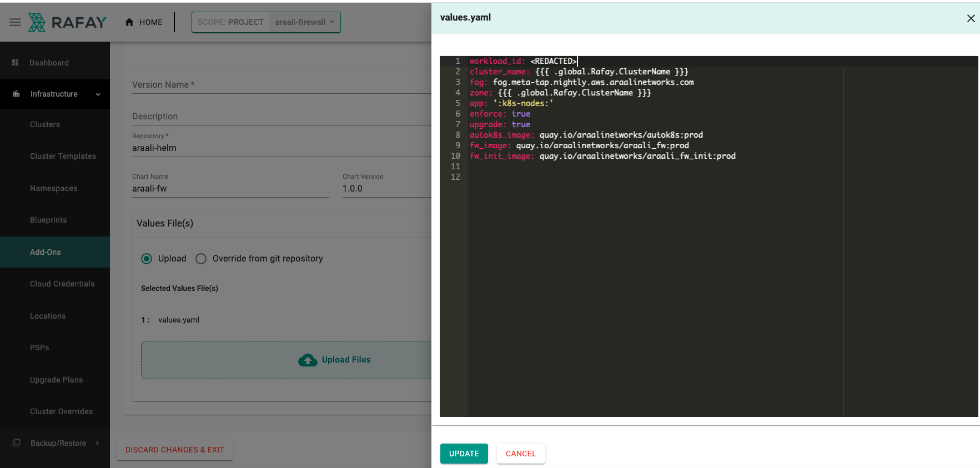980x468 pixels.
Task: Click the SCOPE: PROJECT label
Action: click(x=230, y=22)
